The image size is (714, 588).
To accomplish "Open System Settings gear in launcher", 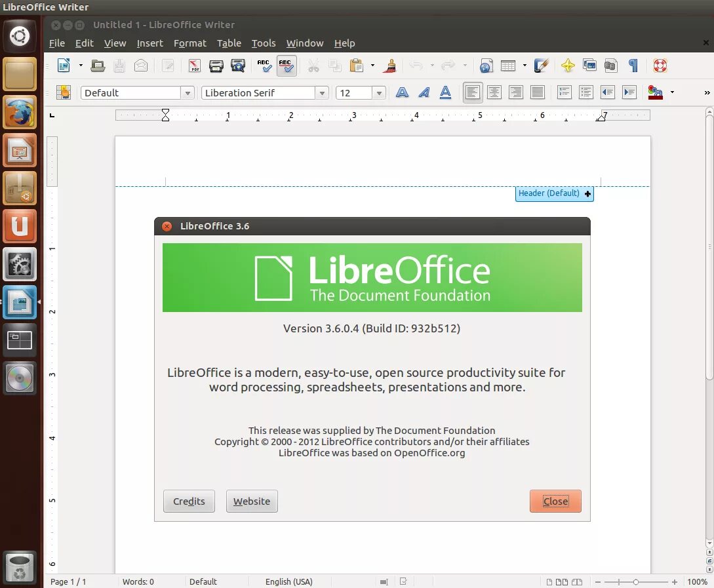I will pyautogui.click(x=20, y=264).
